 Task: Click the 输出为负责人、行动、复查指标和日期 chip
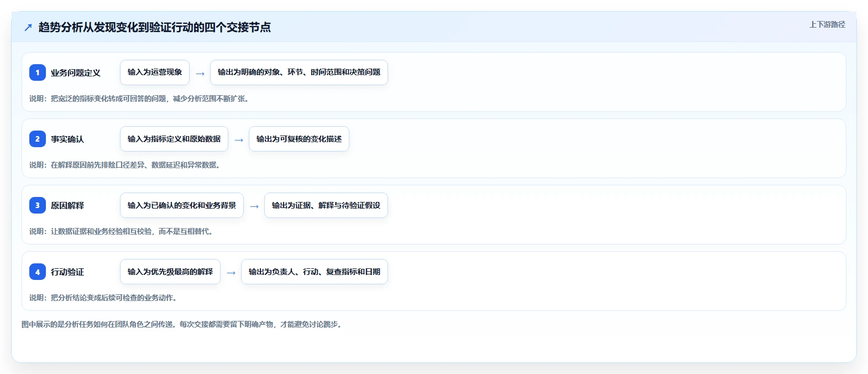pyautogui.click(x=315, y=272)
